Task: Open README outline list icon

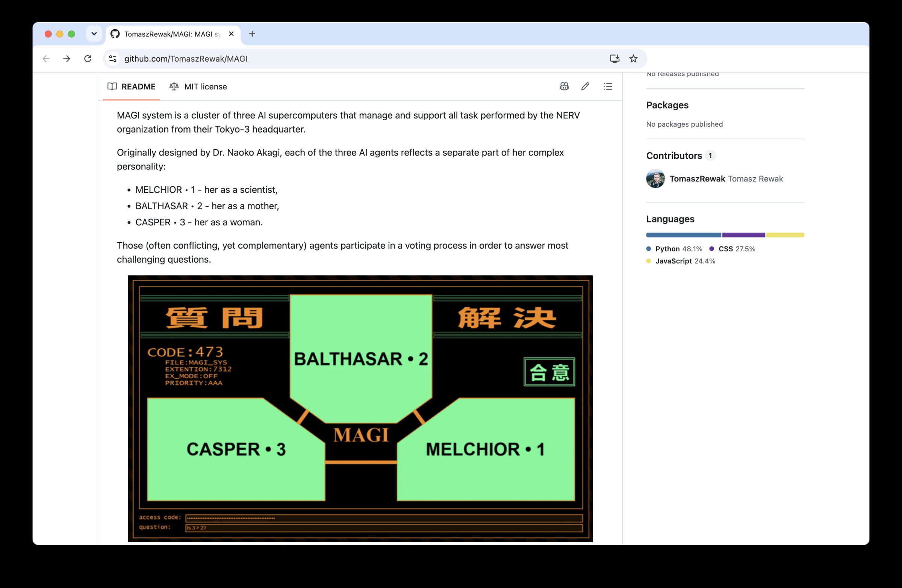Action: 607,86
